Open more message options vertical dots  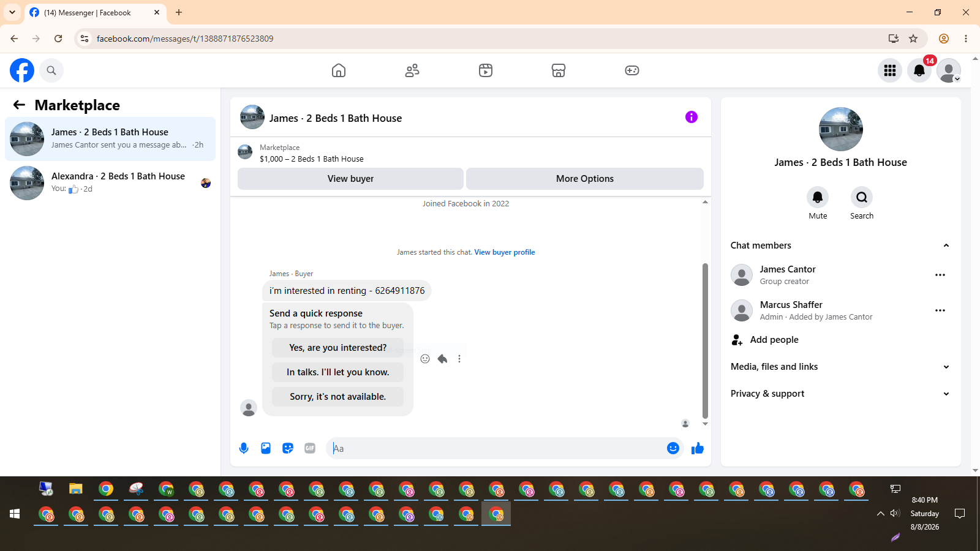tap(459, 359)
